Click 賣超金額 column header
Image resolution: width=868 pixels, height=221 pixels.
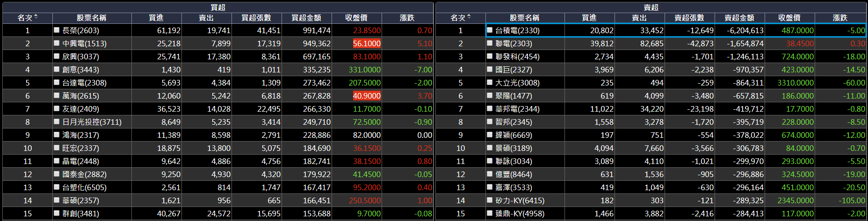pos(739,18)
